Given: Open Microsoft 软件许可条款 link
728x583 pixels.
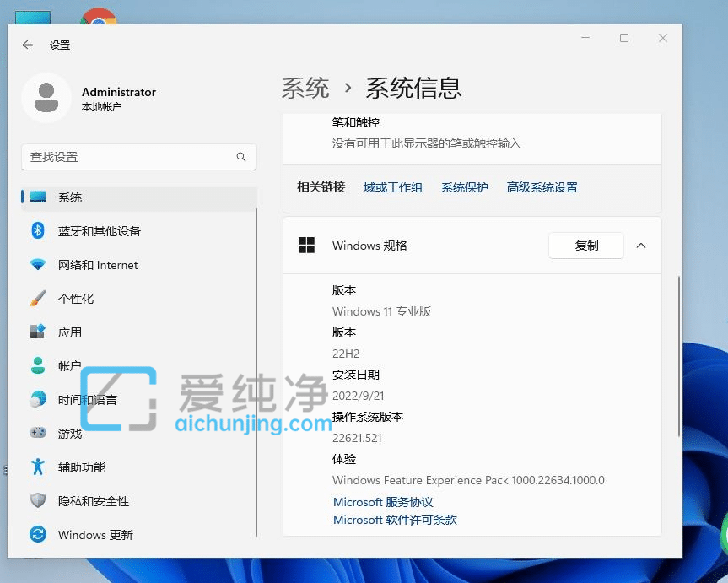Looking at the screenshot, I should (393, 520).
